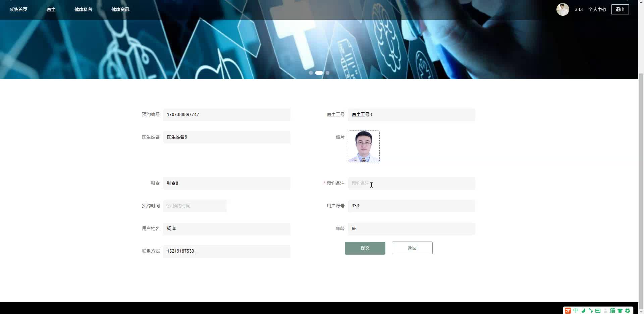Open the 健康科普 section
644x314 pixels.
click(83, 9)
